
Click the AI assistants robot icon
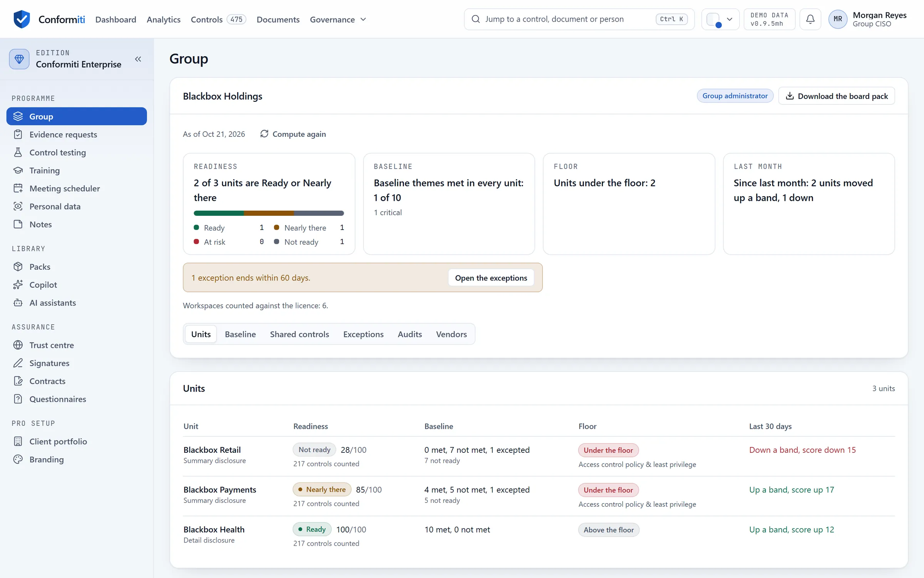pos(18,303)
